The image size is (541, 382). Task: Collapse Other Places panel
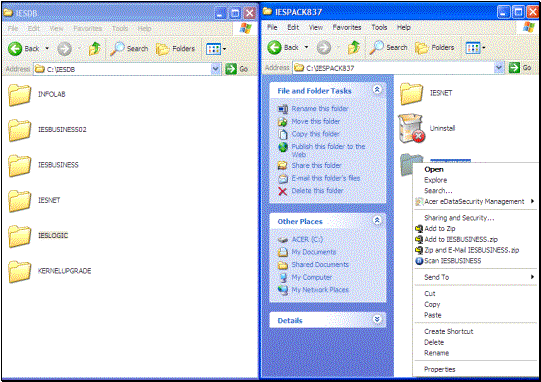coord(377,220)
